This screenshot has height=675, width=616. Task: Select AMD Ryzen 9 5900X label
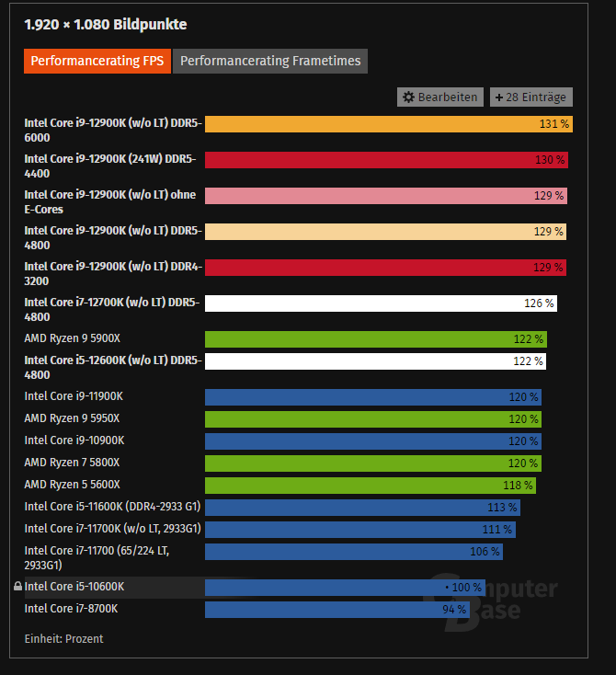[73, 338]
